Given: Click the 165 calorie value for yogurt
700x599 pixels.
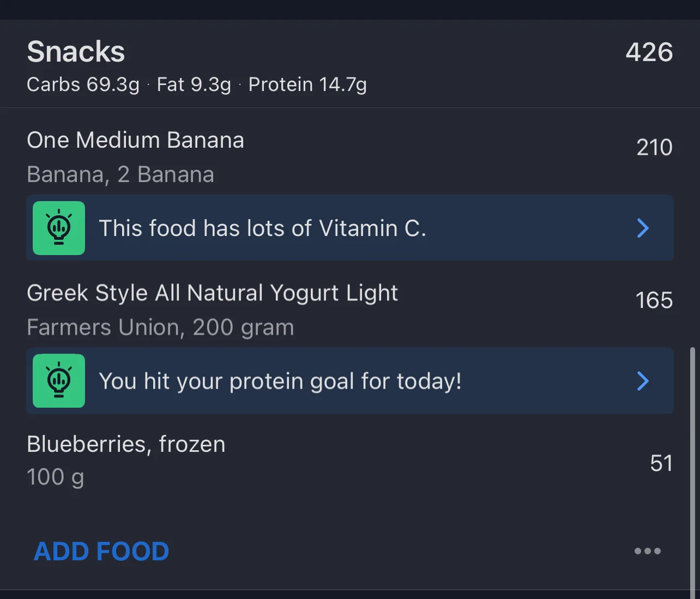Looking at the screenshot, I should pyautogui.click(x=654, y=300).
